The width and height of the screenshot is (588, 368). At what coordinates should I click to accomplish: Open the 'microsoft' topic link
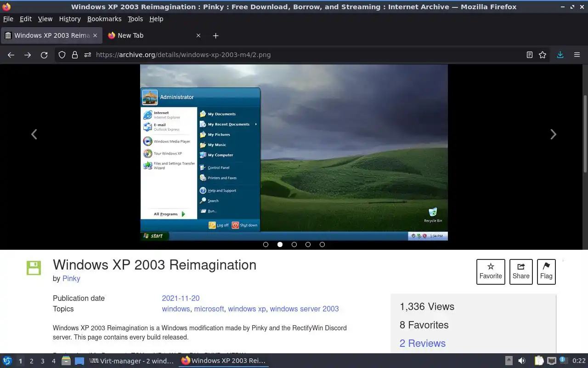209,309
